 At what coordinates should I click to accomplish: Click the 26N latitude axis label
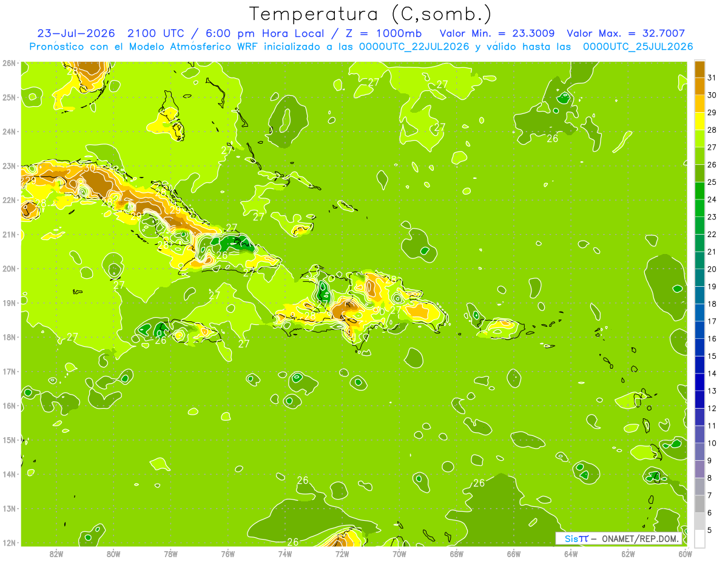click(x=8, y=63)
